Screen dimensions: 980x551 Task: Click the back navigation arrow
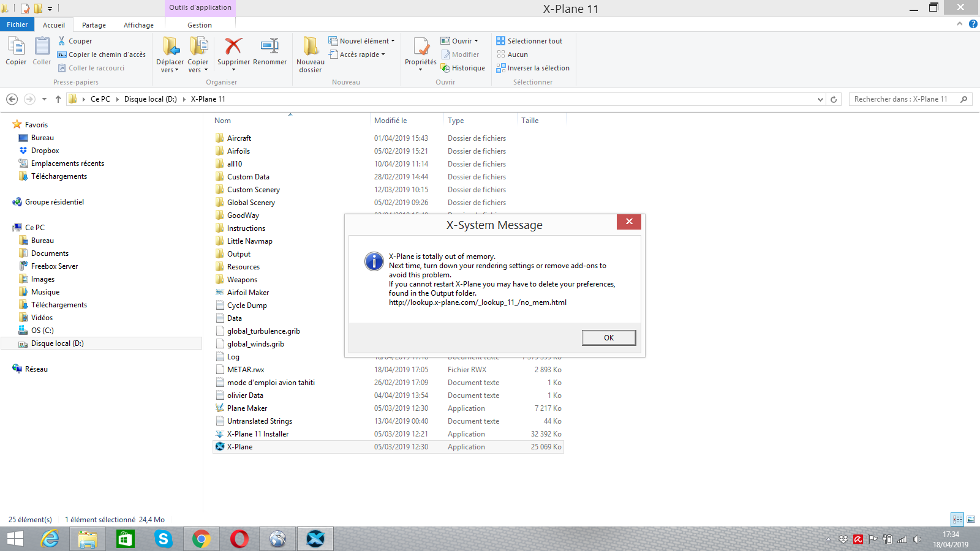(12, 99)
